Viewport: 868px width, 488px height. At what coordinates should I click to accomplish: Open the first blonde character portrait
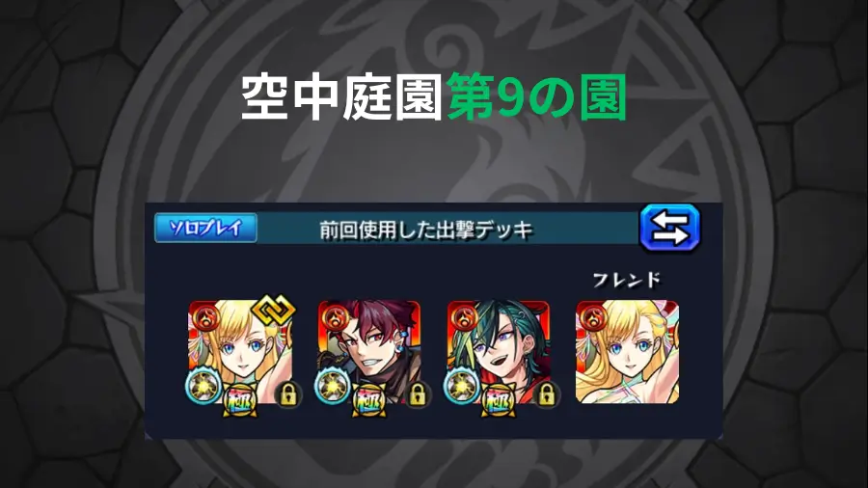240,352
